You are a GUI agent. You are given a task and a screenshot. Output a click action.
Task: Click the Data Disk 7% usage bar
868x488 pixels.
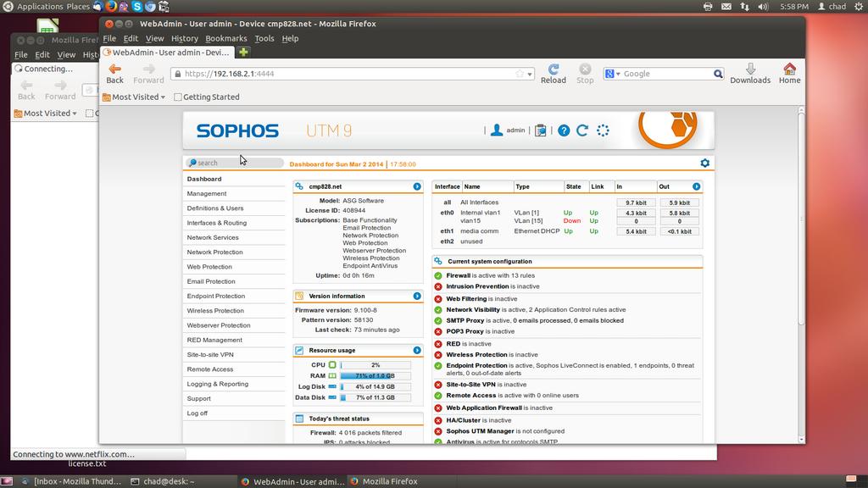tap(376, 397)
